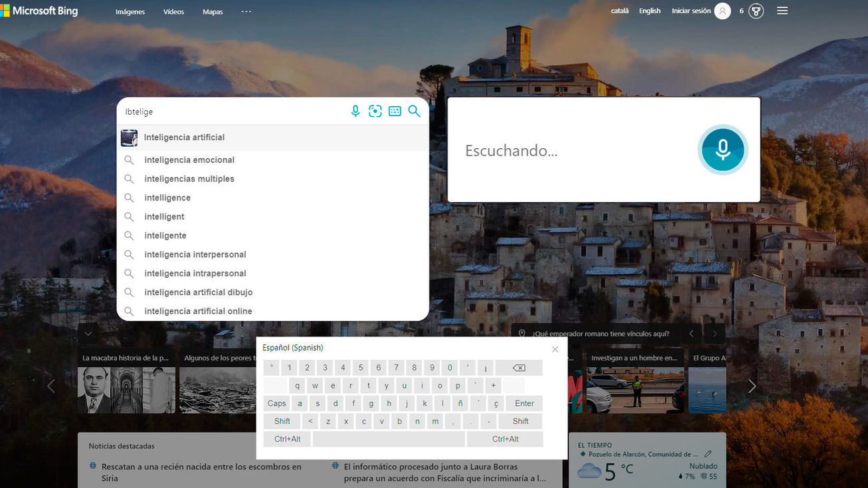Toggle the on-screen keyboard icon
868x488 pixels.
[395, 111]
